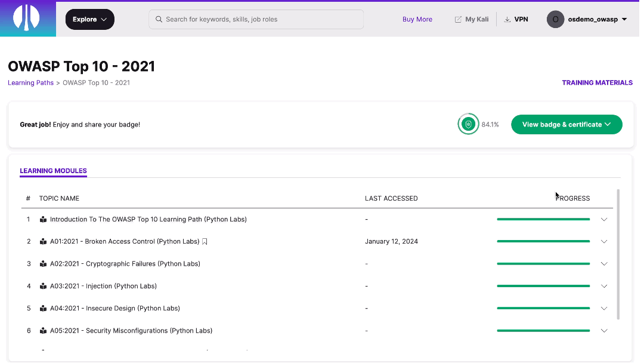
Task: Click the badge progress ring icon
Action: pos(468,124)
